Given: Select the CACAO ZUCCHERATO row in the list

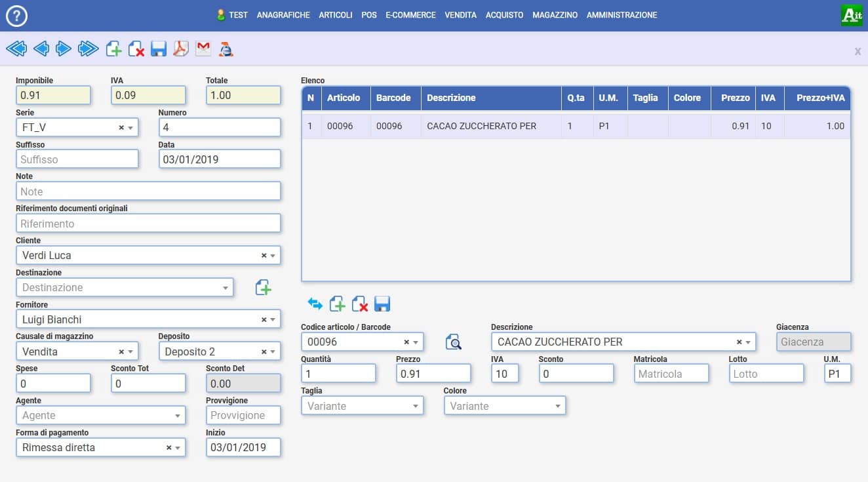Looking at the screenshot, I should coord(481,126).
